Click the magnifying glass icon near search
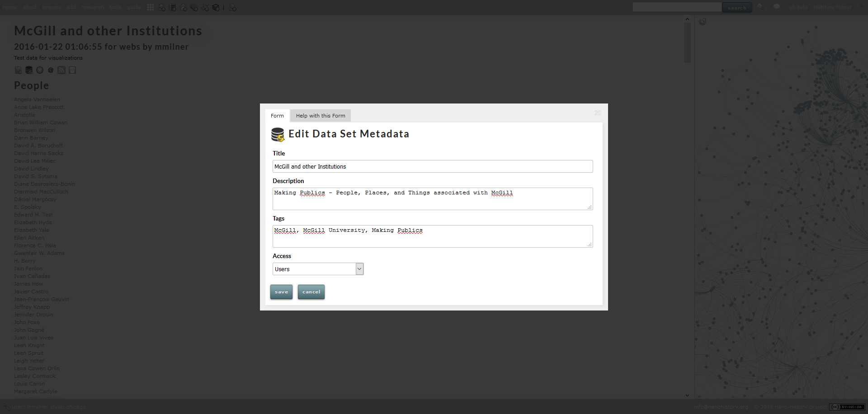 click(760, 7)
